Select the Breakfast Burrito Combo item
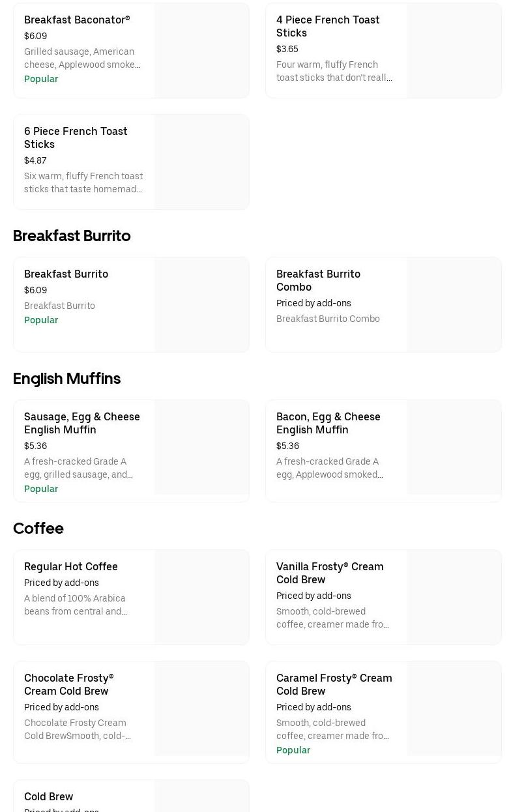This screenshot has width=524, height=812. click(x=318, y=280)
